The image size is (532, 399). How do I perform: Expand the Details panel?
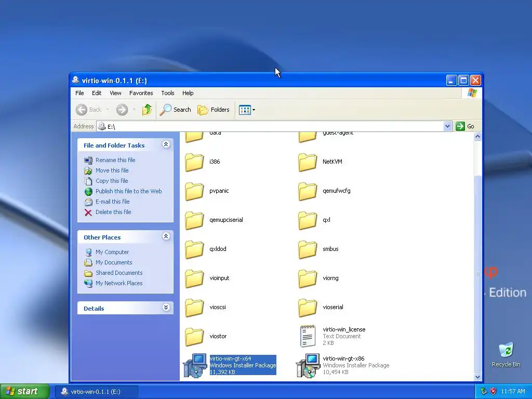coord(166,308)
